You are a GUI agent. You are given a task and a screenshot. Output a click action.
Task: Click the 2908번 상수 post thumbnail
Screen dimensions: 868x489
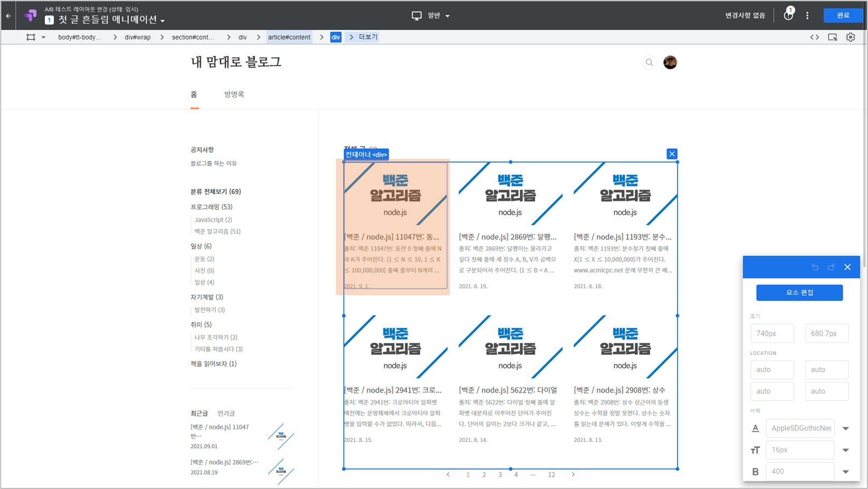coord(625,347)
